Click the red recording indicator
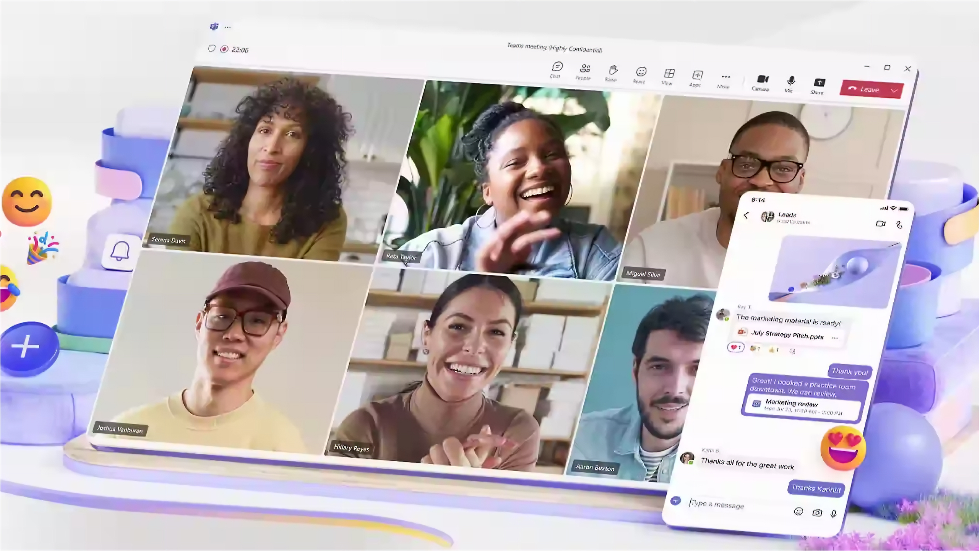The width and height of the screenshot is (980, 551). click(224, 49)
